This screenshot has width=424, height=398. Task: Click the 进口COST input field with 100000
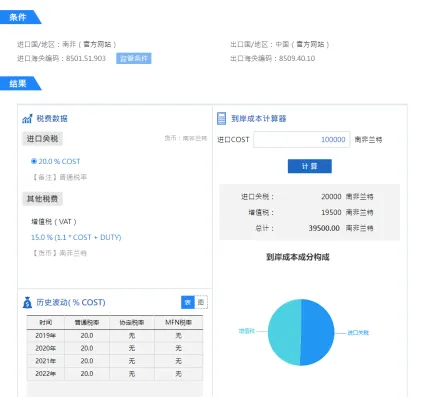pos(302,139)
